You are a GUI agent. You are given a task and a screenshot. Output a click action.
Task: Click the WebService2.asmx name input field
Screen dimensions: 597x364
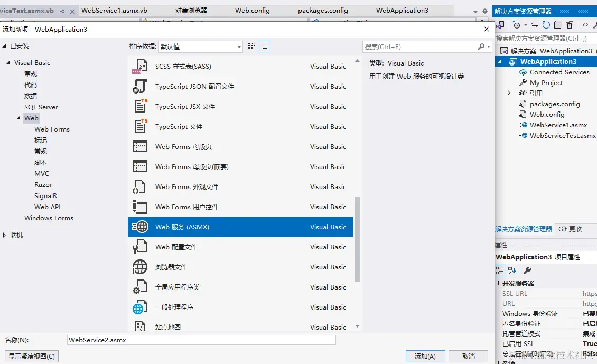(201, 340)
